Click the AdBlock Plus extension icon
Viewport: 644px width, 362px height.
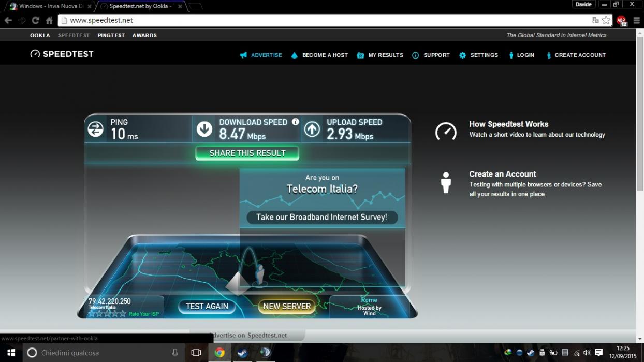click(621, 21)
